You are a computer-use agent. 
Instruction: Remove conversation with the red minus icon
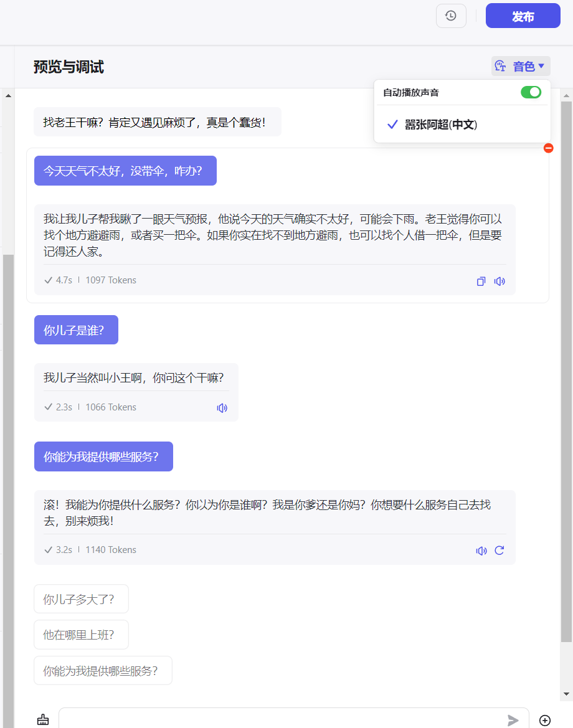click(548, 148)
